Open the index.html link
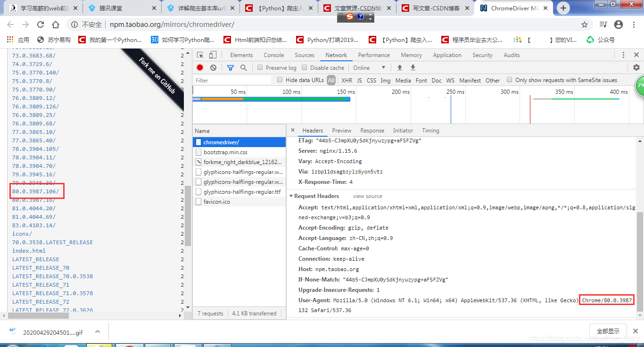 coord(29,251)
